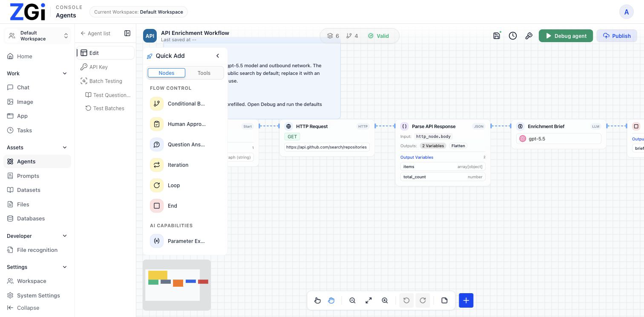Viewport: 644px width, 317px height.
Task: Click the blue plus add-node button
Action: (x=466, y=300)
